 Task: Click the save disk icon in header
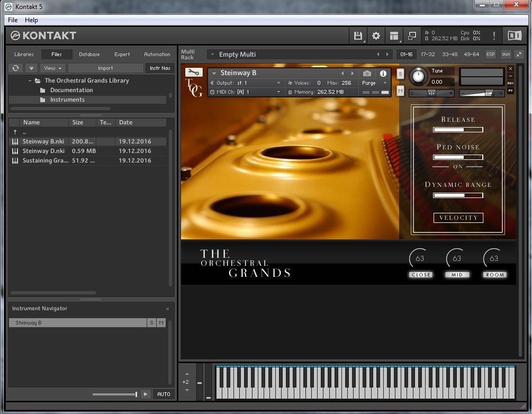pos(358,35)
